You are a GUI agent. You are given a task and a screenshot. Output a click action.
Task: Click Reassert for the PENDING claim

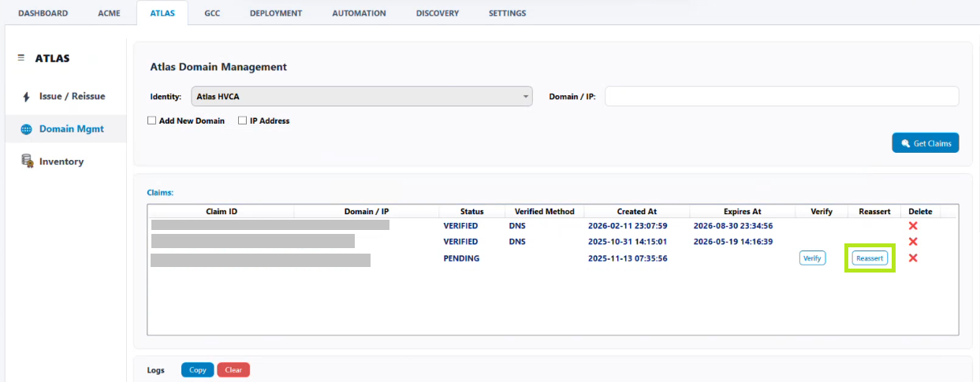click(x=870, y=258)
